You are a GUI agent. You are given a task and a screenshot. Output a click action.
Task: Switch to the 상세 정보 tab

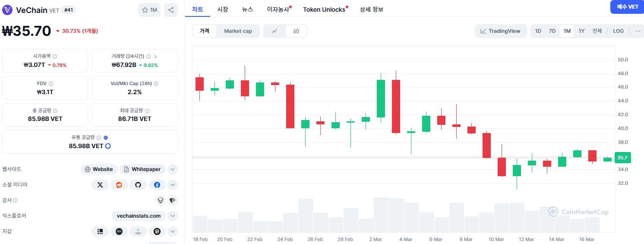pyautogui.click(x=372, y=9)
